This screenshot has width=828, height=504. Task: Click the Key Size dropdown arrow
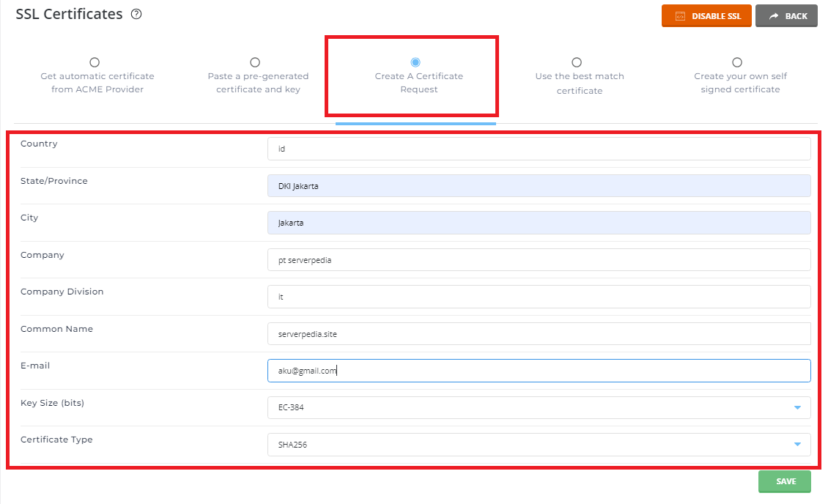tap(797, 407)
